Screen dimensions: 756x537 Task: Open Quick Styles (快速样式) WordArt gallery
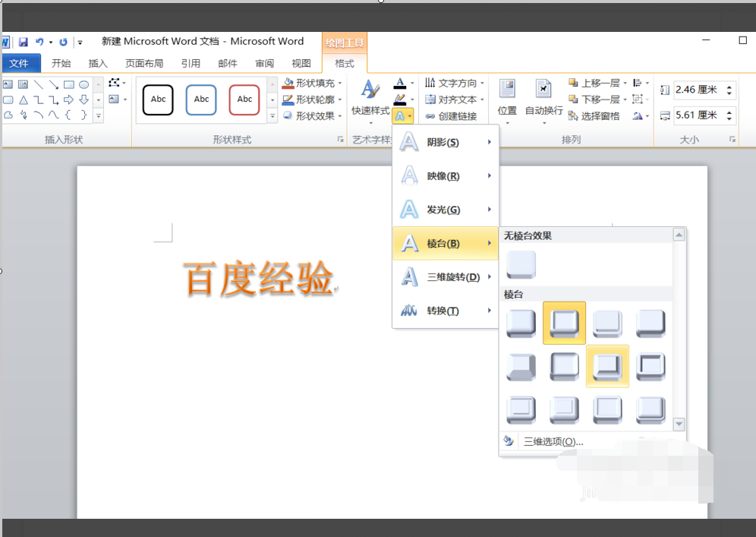tap(370, 97)
